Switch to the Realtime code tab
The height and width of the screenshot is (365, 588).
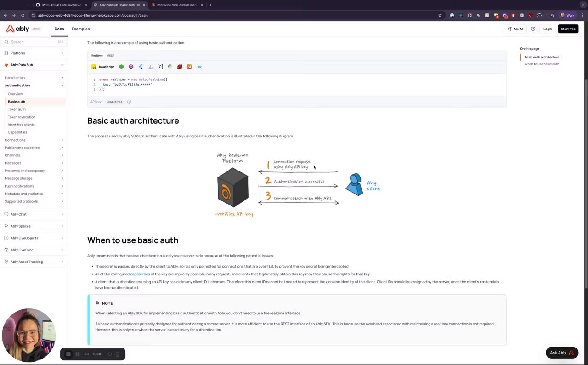point(97,55)
